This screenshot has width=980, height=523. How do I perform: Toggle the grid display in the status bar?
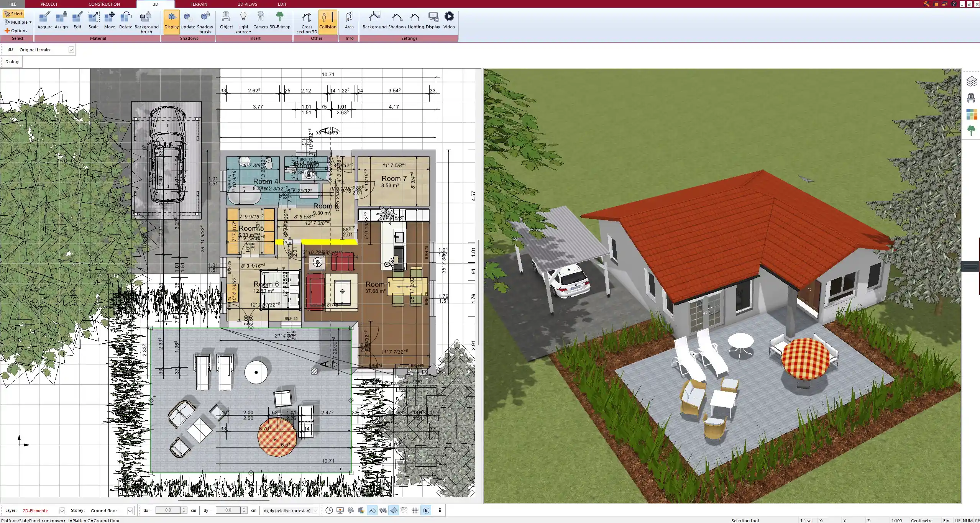[x=415, y=510]
